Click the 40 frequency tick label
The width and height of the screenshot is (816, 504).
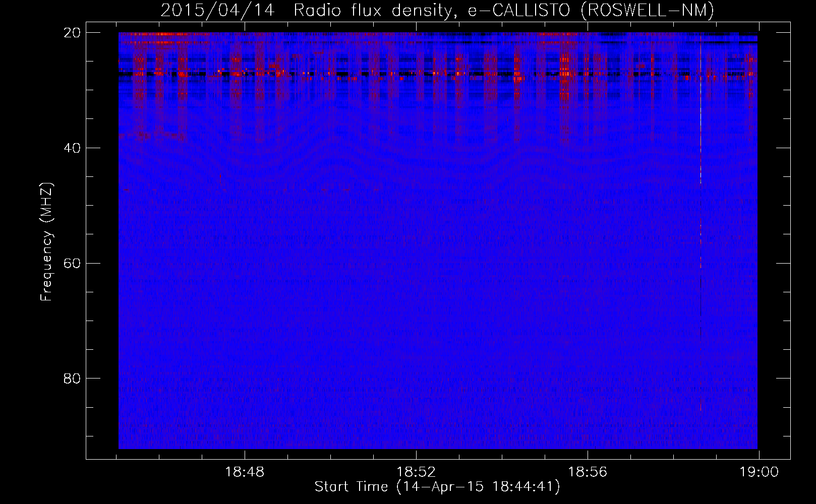click(72, 148)
